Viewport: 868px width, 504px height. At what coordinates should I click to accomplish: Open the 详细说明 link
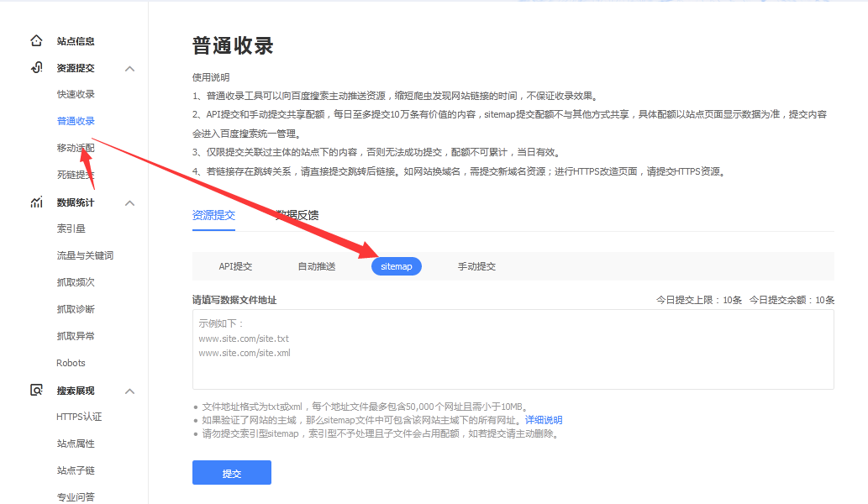click(544, 420)
